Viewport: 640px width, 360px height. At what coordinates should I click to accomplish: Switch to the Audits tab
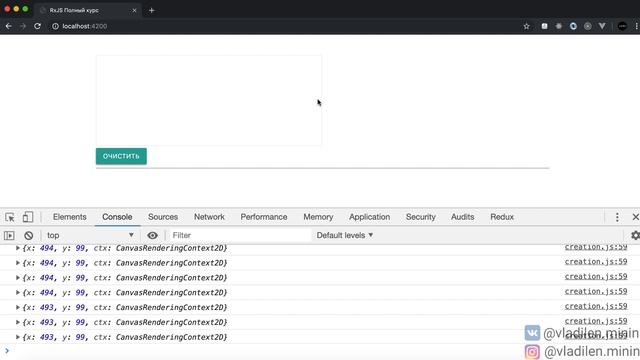coord(462,217)
